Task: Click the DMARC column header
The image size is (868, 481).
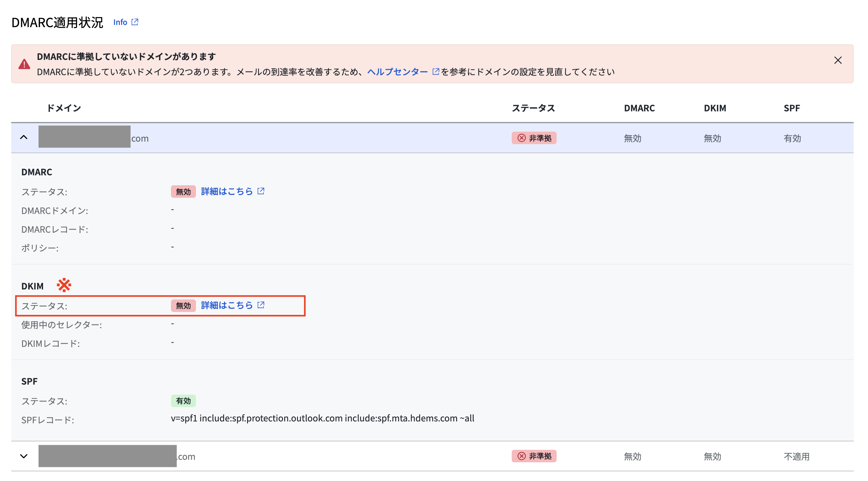Action: [x=639, y=108]
